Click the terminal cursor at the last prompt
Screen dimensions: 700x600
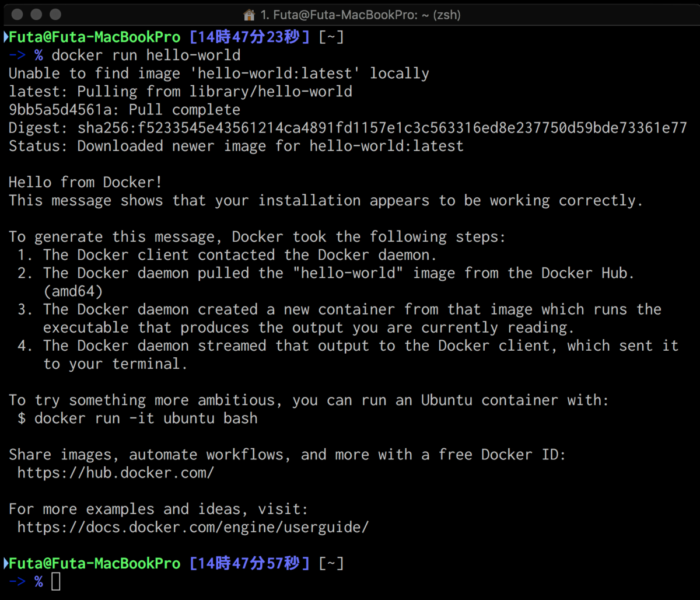pos(56,581)
